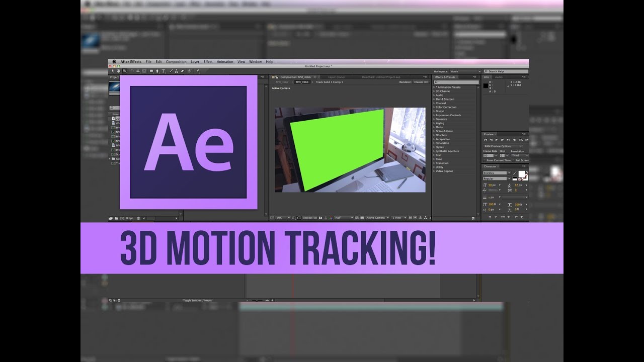Open the 50% magnification dropdown
This screenshot has height=362, width=644.
tap(283, 218)
